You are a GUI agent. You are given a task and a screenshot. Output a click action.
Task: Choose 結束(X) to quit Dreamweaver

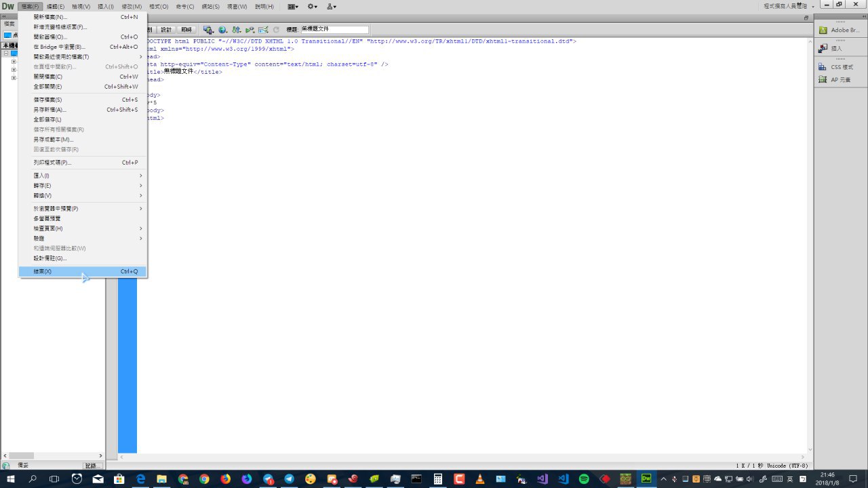coord(43,272)
